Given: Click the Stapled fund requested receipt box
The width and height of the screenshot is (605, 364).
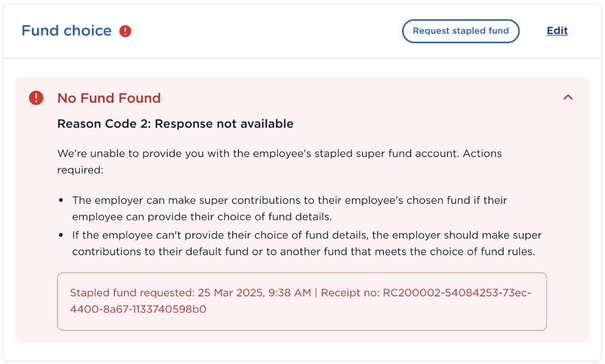Looking at the screenshot, I should [x=301, y=301].
